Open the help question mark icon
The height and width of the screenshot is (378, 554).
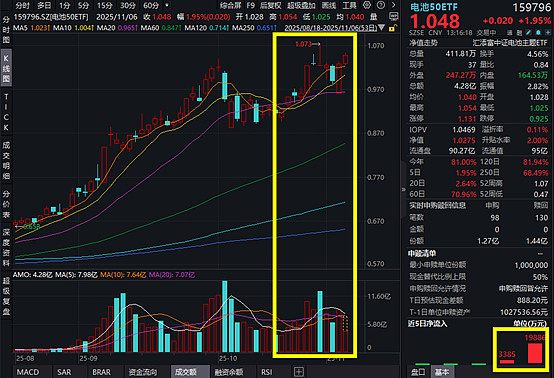pos(381,5)
